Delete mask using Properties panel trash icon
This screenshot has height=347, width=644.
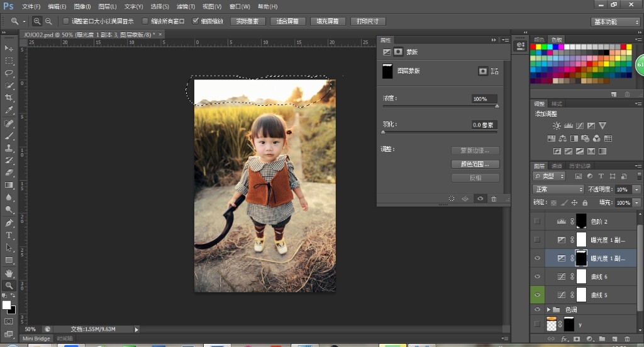[494, 198]
